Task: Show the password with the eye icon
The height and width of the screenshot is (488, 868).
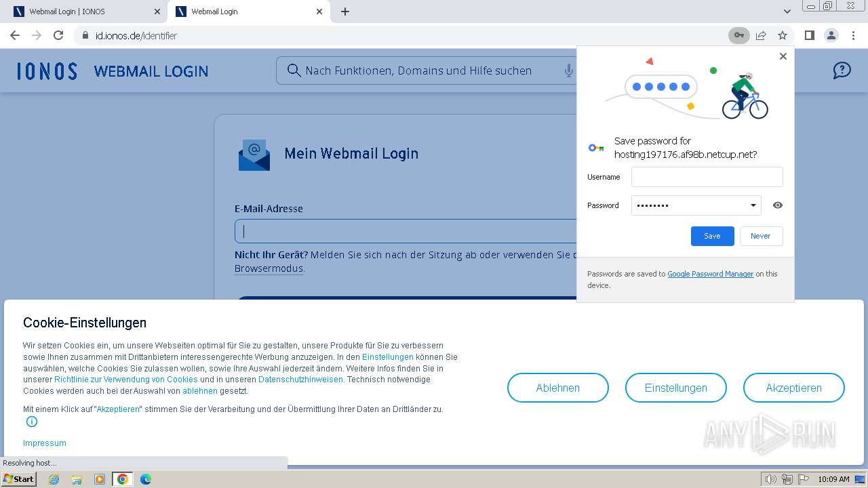Action: coord(778,205)
